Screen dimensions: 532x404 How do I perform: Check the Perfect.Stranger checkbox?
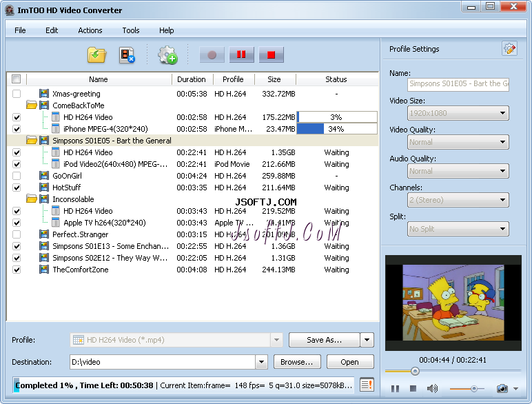17,234
